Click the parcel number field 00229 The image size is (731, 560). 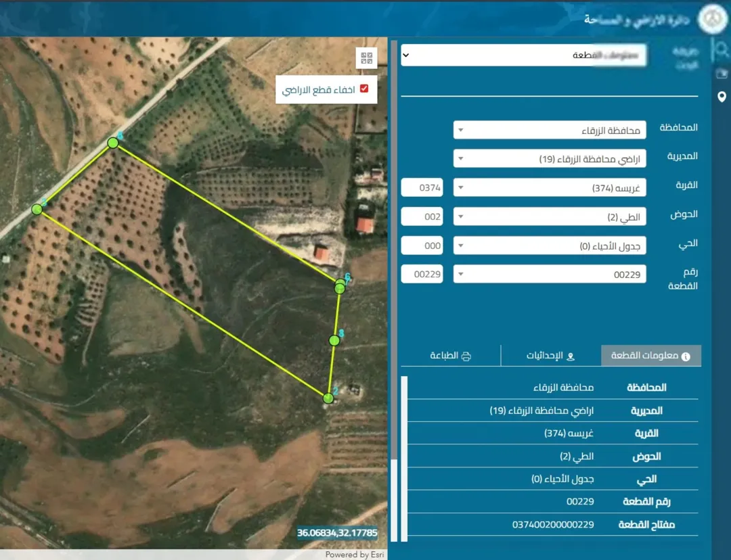[x=422, y=275]
